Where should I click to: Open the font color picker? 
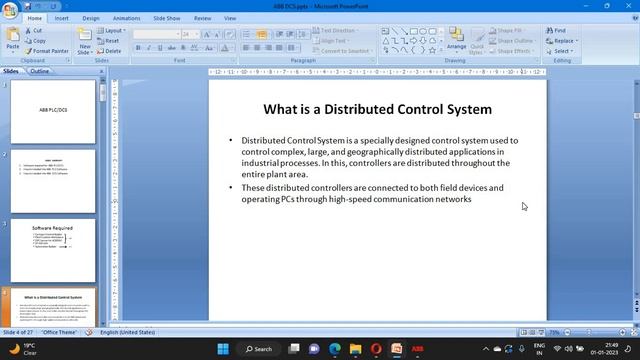(x=226, y=48)
